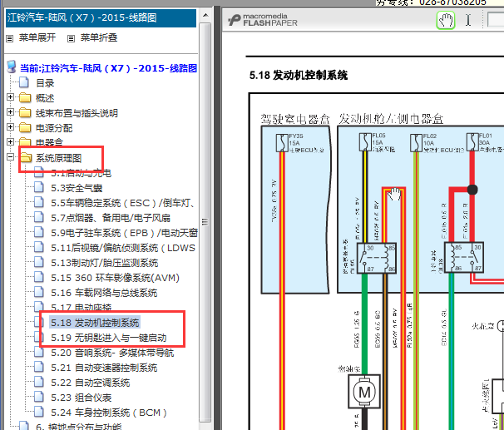Click the page icon beside 5.13制动灯
504x430 pixels.
coord(39,262)
